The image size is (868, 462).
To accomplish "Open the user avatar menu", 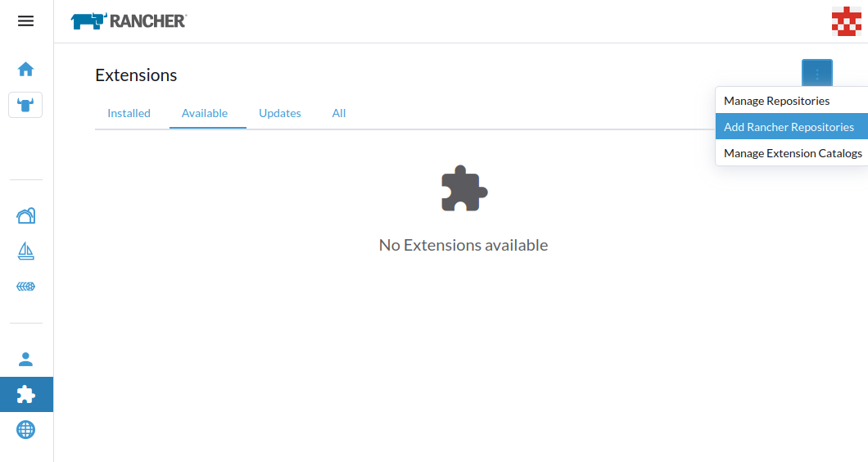I will (x=845, y=21).
